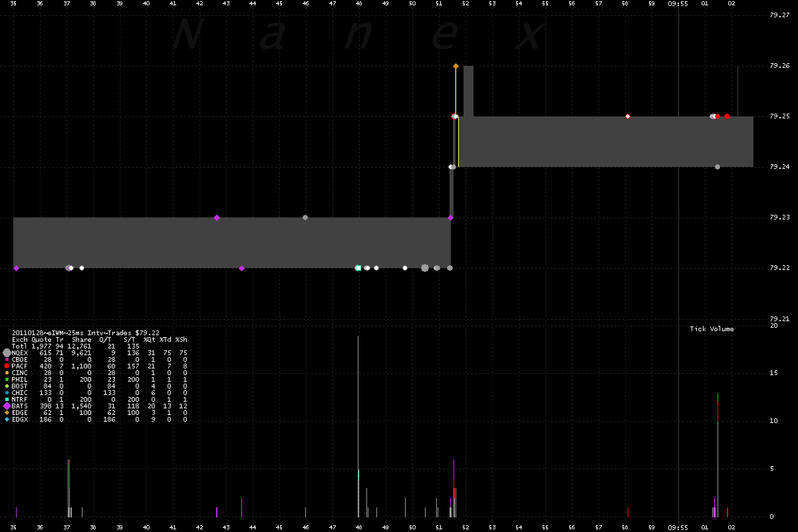Click the 79.21 price axis label
This screenshot has width=798, height=532.
click(779, 319)
